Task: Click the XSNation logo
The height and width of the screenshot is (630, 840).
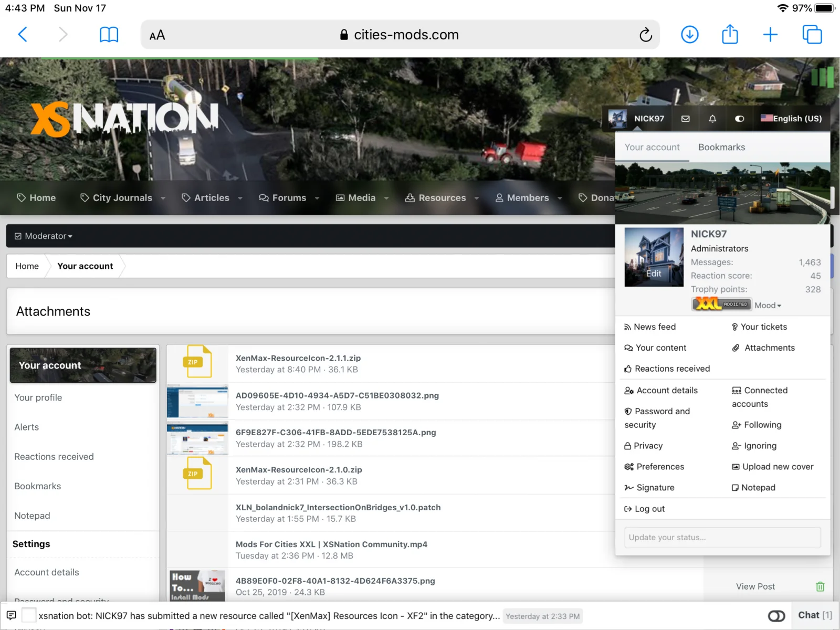Action: point(124,118)
